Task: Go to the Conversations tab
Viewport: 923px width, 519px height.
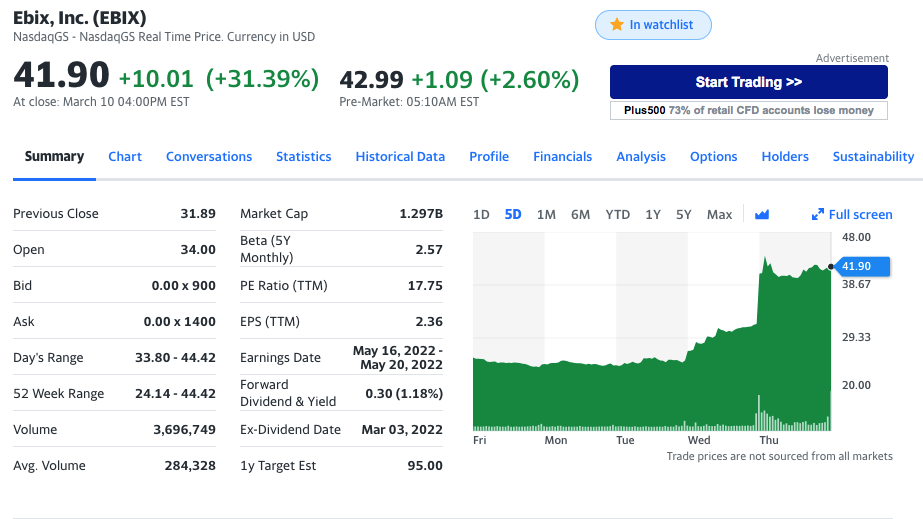Action: [209, 156]
